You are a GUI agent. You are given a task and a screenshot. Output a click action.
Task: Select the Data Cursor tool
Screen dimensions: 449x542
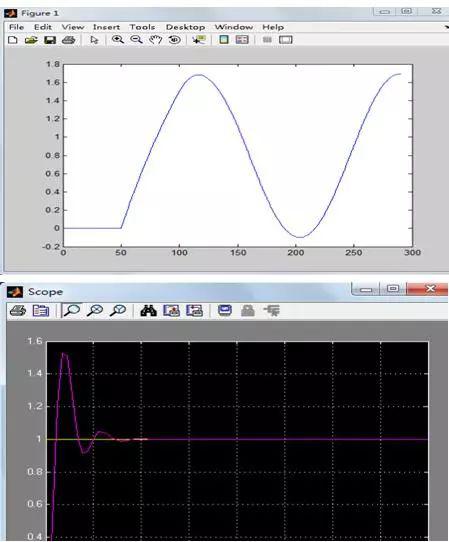pos(199,40)
